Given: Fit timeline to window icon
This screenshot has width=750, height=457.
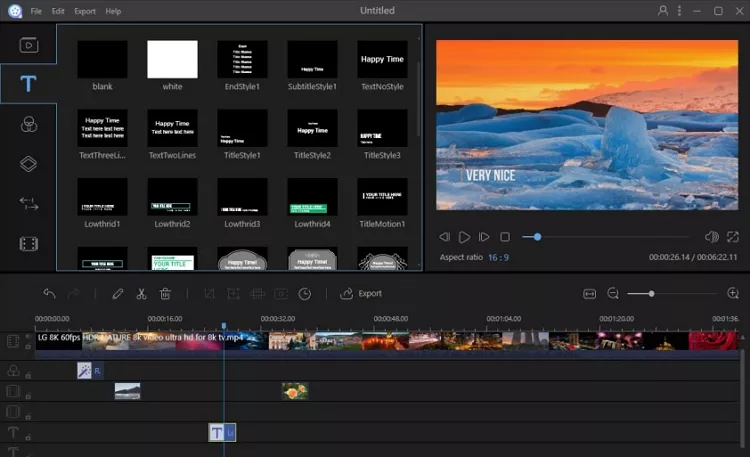Looking at the screenshot, I should click(590, 293).
